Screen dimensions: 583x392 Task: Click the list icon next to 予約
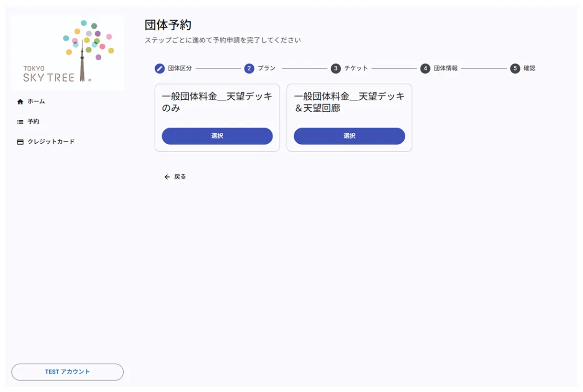click(x=20, y=121)
